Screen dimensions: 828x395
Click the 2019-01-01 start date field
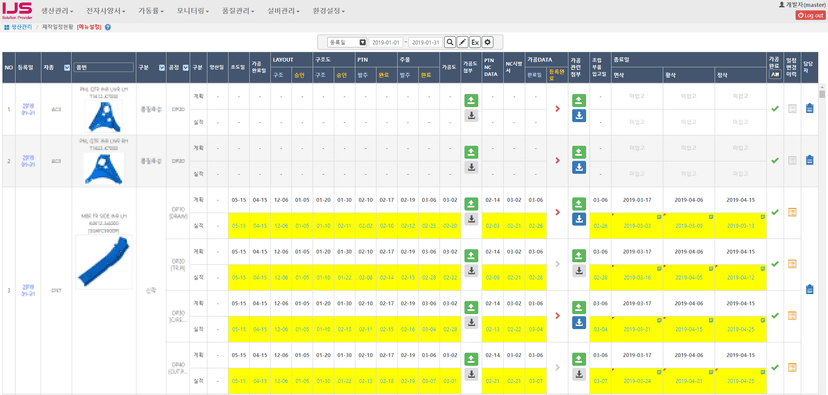tap(387, 42)
